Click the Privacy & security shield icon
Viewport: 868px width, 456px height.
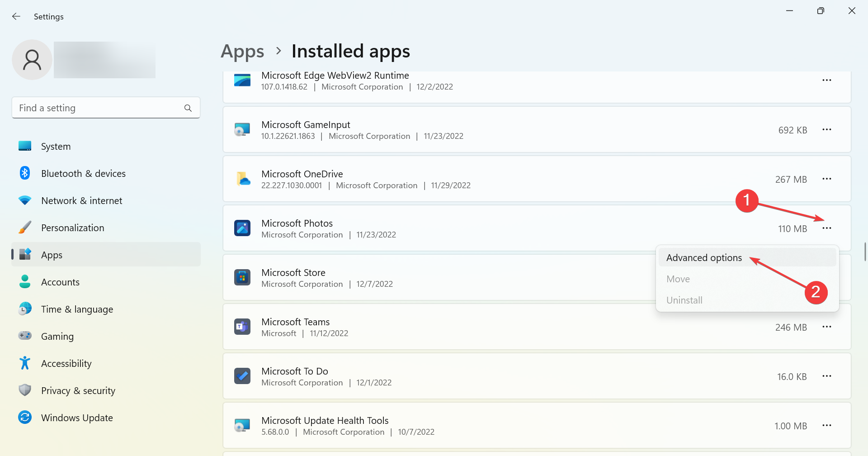tap(25, 390)
